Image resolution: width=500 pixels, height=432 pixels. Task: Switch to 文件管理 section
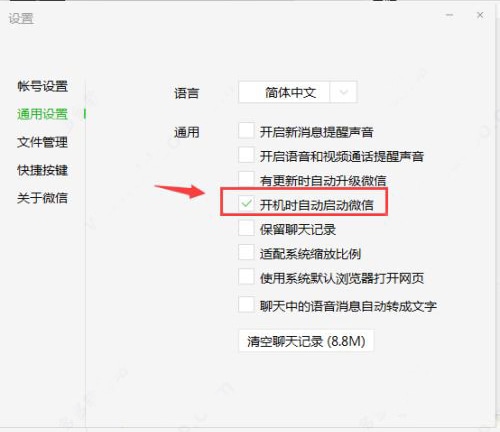[43, 142]
